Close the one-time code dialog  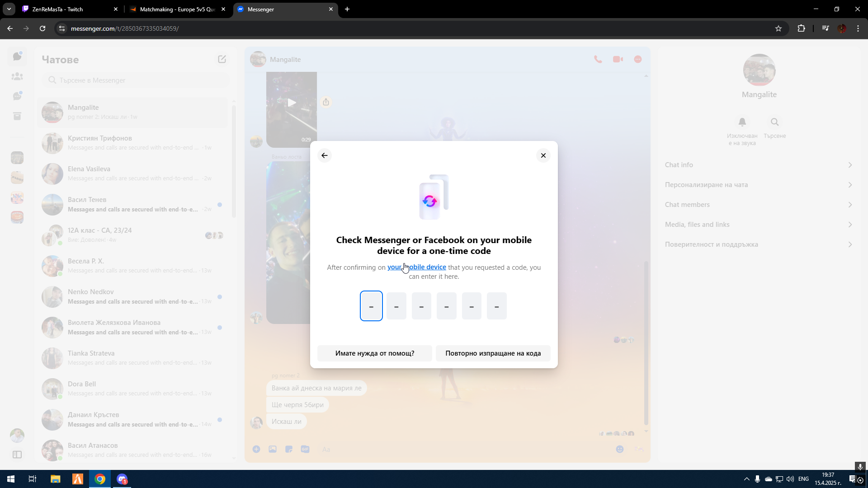pos(543,155)
